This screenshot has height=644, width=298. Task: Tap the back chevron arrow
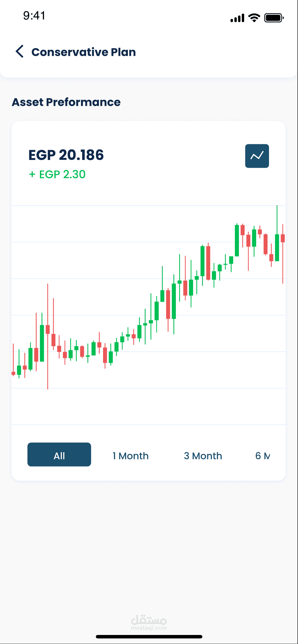pos(19,51)
